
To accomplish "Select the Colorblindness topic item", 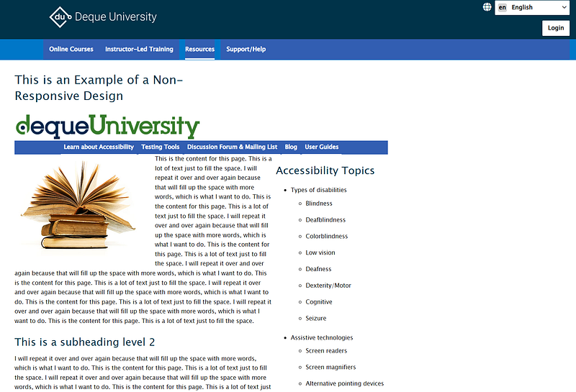I will (326, 236).
